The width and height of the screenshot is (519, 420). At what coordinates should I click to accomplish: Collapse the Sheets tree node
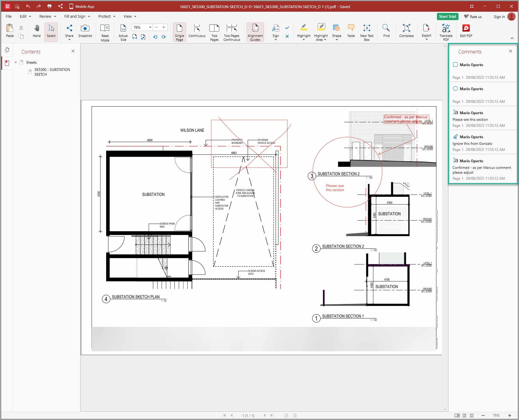(x=16, y=62)
